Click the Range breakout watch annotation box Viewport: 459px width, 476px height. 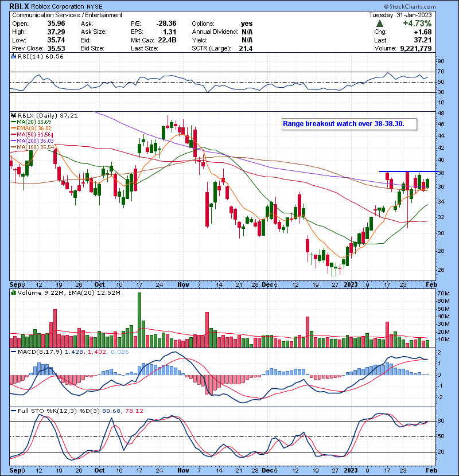pyautogui.click(x=349, y=124)
